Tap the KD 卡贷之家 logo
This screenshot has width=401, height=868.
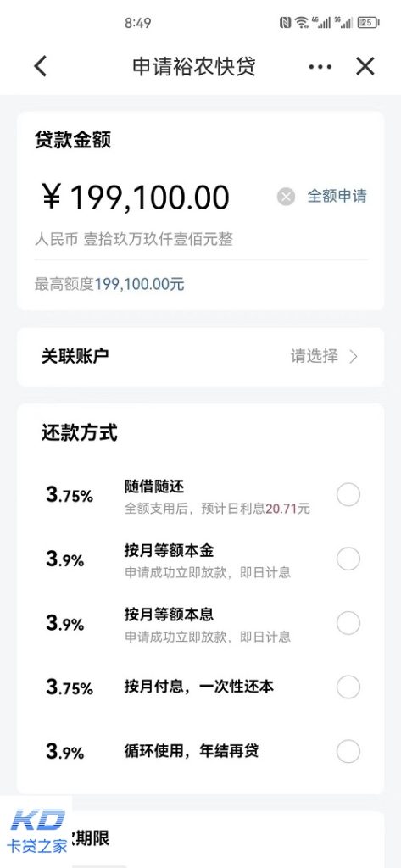click(36, 831)
